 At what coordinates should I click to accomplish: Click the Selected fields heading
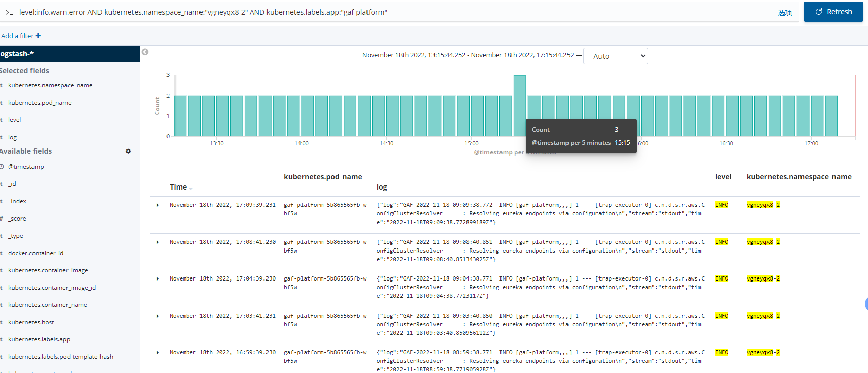pos(24,71)
